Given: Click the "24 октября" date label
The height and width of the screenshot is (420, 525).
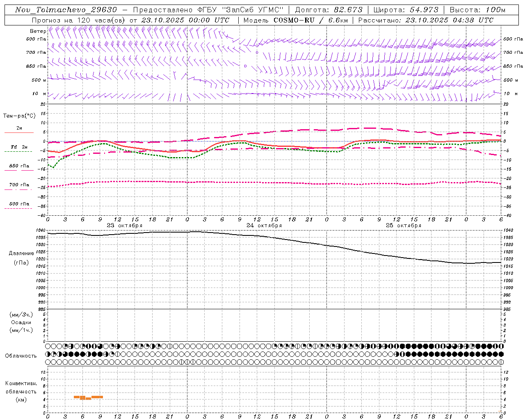Looking at the screenshot, I should coord(264,226).
